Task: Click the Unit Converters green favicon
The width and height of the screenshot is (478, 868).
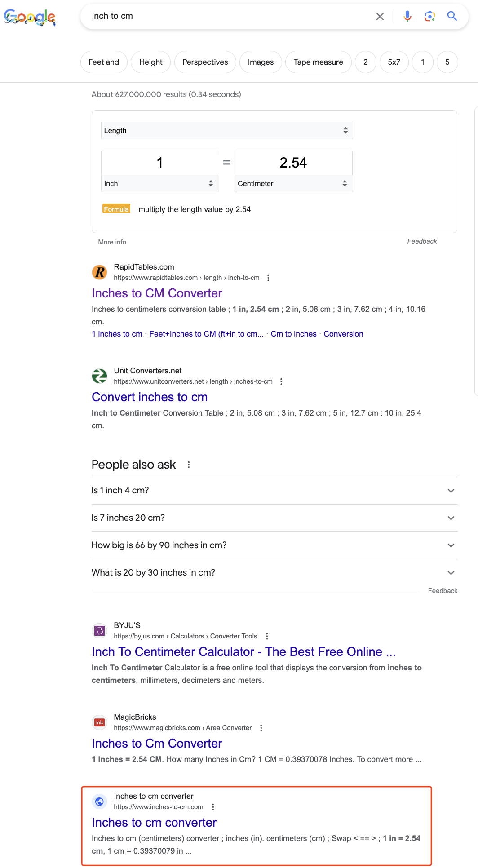Action: click(100, 376)
